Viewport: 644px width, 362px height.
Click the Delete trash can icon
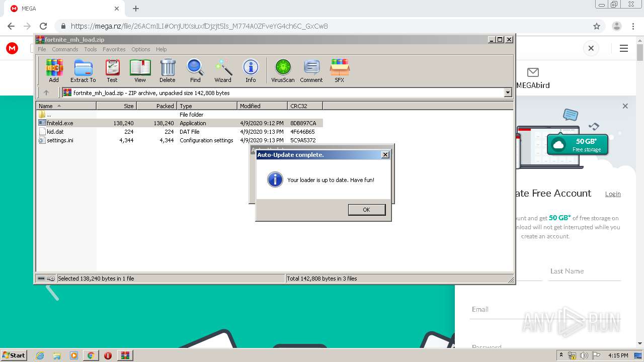coord(168,70)
